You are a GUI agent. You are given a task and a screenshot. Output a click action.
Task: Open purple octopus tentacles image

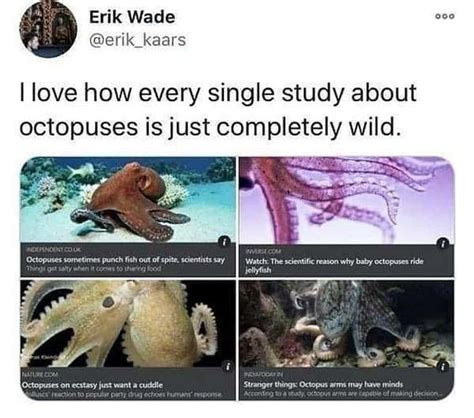(x=347, y=200)
